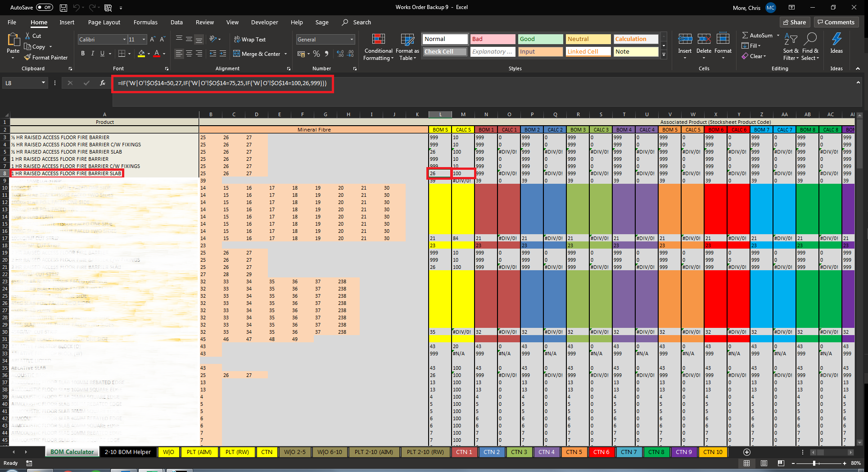Viewport: 868px width, 472px height.
Task: Add a new sheet with plus icon
Action: [747, 452]
